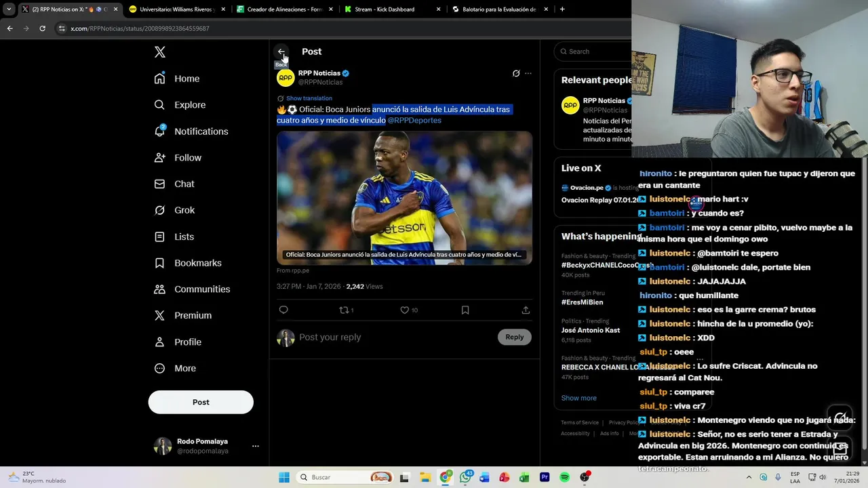Open Bookmarks in the sidebar

(188, 263)
